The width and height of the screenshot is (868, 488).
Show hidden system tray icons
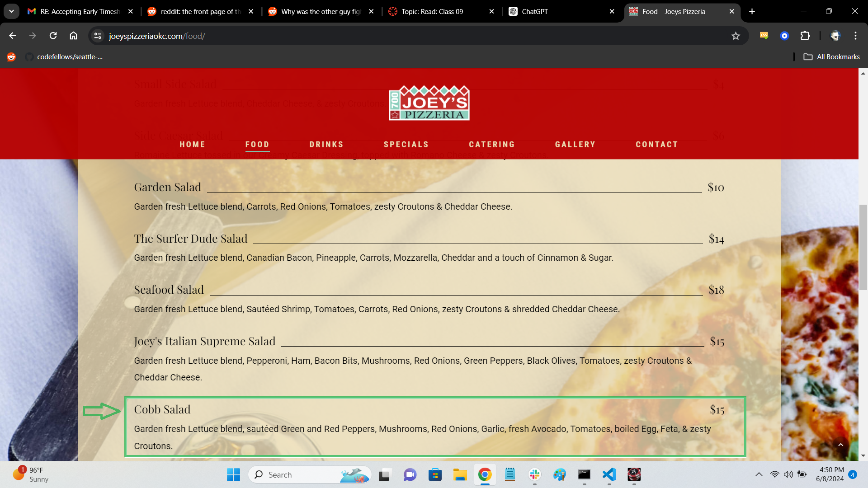[759, 474]
